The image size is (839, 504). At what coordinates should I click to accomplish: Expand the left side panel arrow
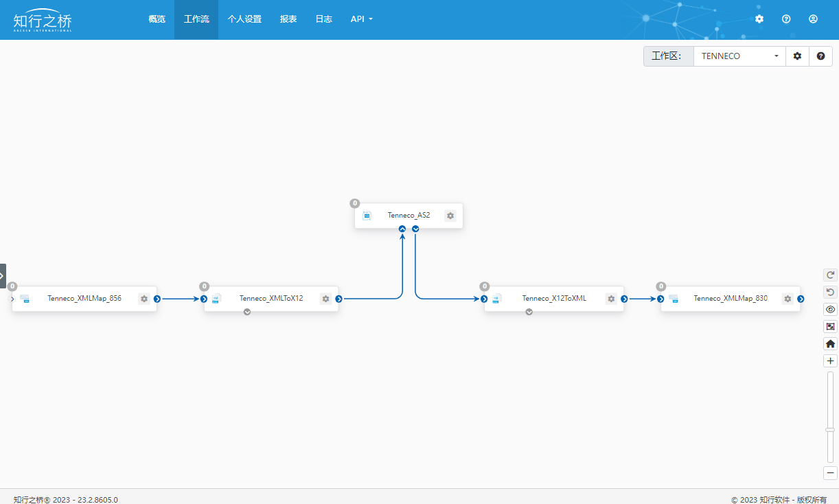point(3,275)
